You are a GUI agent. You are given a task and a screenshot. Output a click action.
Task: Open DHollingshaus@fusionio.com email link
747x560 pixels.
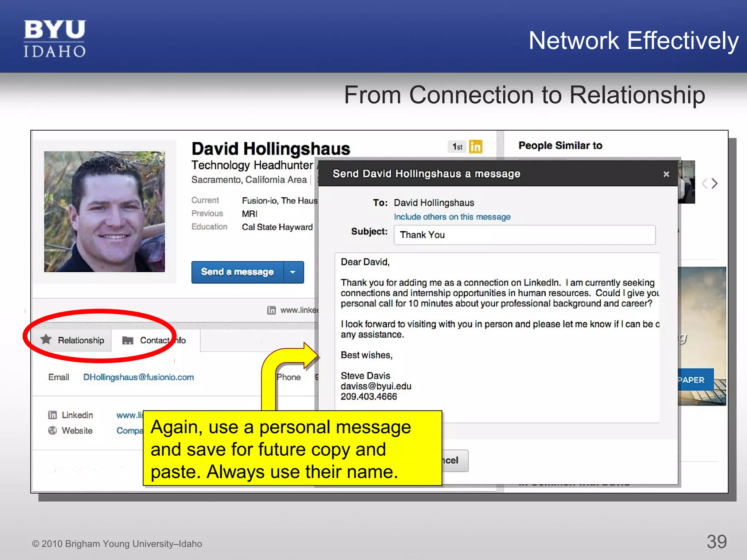click(139, 377)
